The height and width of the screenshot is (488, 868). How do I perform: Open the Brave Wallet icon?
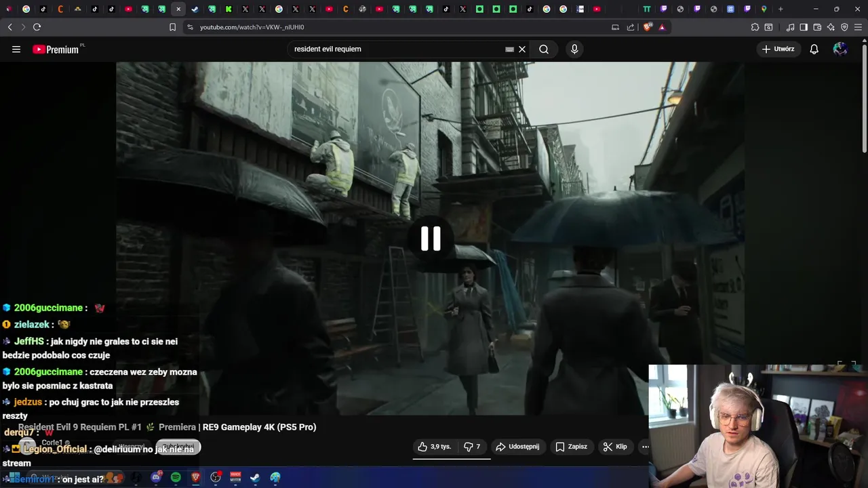click(817, 27)
